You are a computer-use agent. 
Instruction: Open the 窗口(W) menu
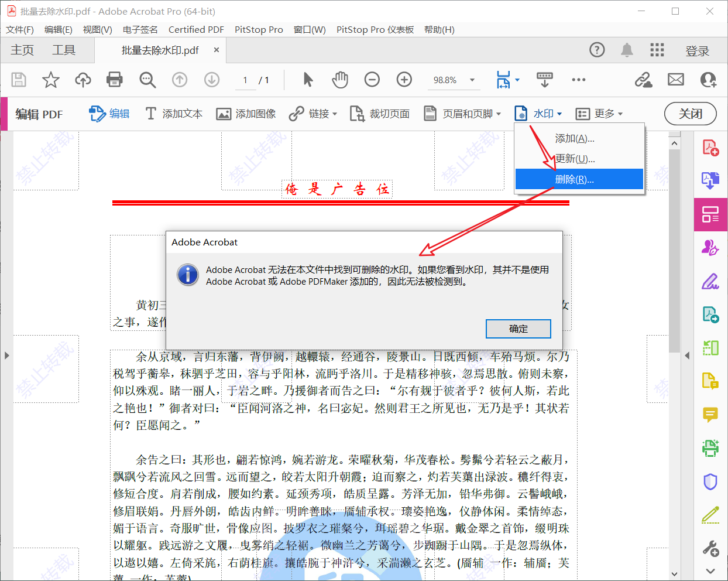[310, 29]
